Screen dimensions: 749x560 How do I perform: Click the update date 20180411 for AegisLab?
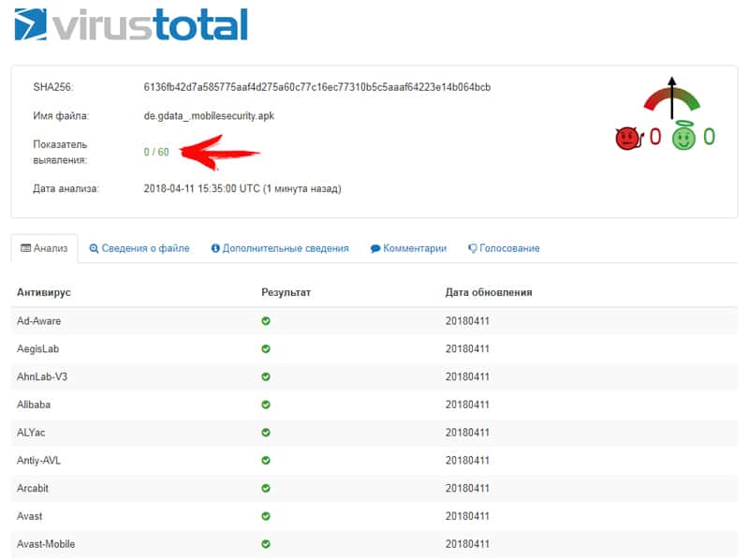(x=467, y=348)
